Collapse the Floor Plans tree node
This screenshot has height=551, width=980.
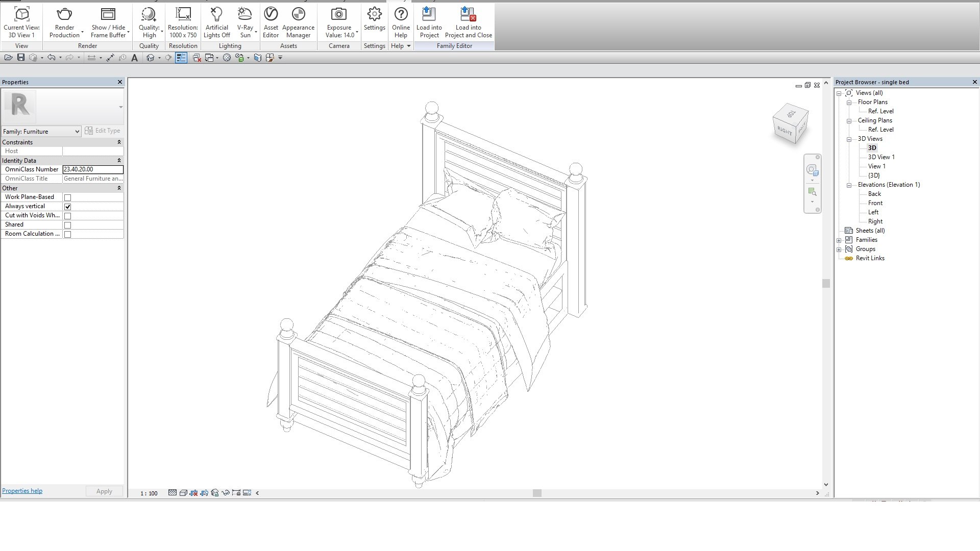[849, 103]
